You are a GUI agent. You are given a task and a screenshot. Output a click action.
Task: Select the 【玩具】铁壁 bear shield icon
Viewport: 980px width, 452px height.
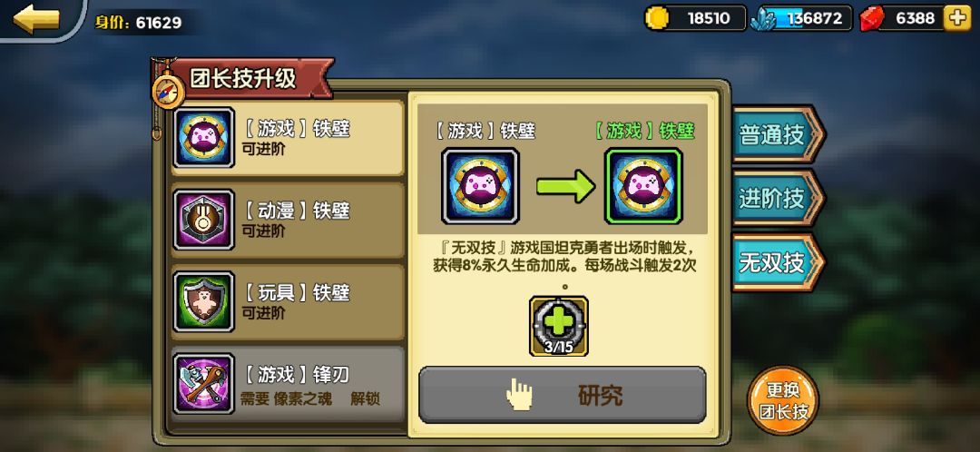[x=204, y=301]
